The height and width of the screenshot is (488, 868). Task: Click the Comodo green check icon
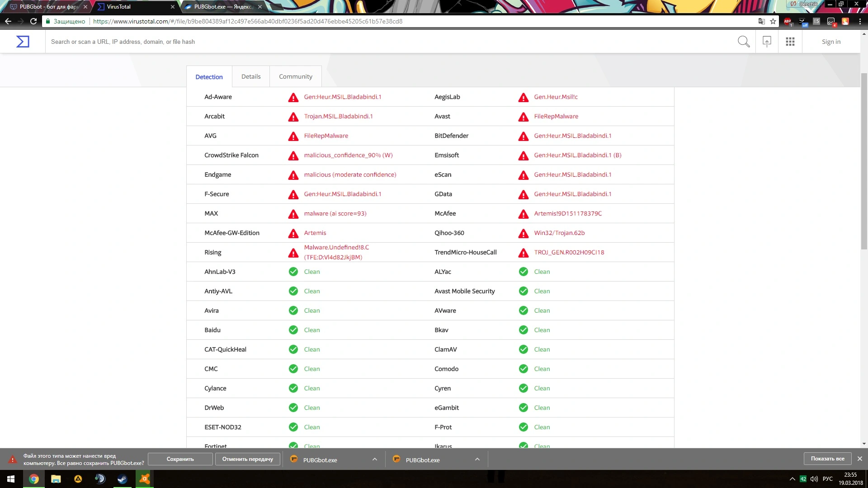click(x=524, y=369)
